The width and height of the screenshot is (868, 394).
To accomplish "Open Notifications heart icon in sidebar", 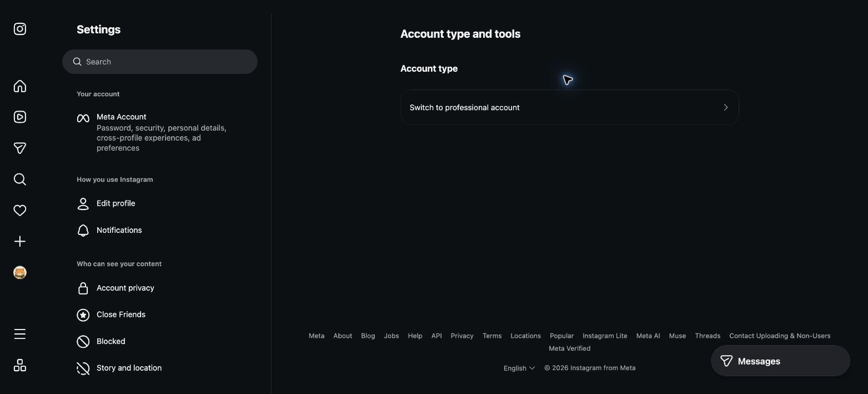I will [20, 210].
